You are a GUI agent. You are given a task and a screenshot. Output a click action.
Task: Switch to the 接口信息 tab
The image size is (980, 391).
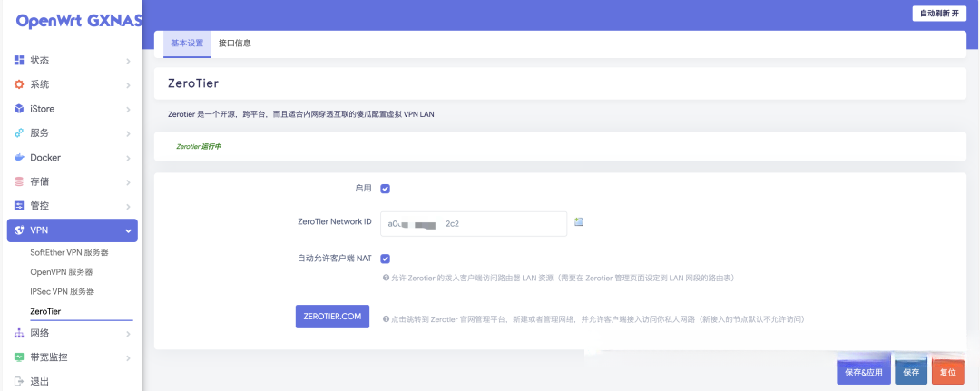pyautogui.click(x=235, y=44)
